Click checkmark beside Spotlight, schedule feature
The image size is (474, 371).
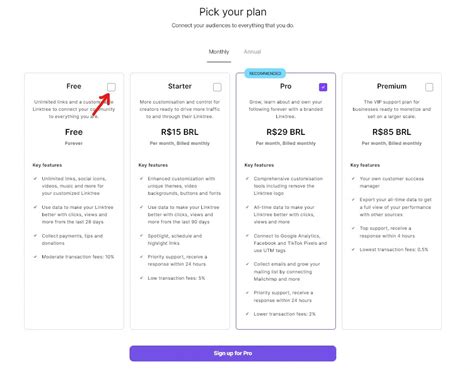tap(141, 236)
